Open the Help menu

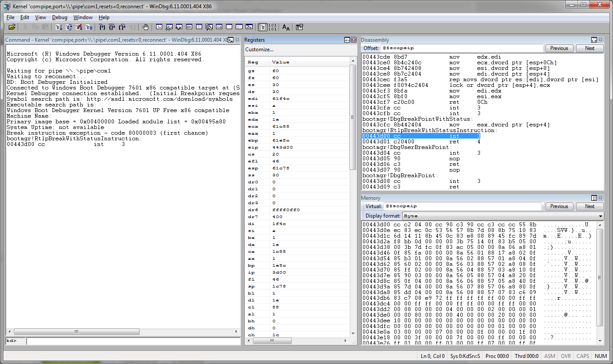104,17
